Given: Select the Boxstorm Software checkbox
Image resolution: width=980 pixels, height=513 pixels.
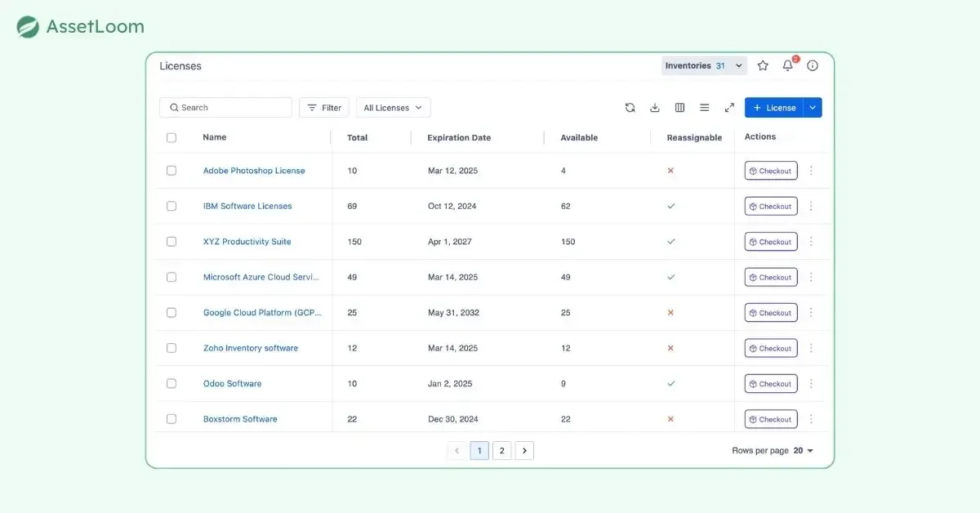Looking at the screenshot, I should tap(171, 419).
